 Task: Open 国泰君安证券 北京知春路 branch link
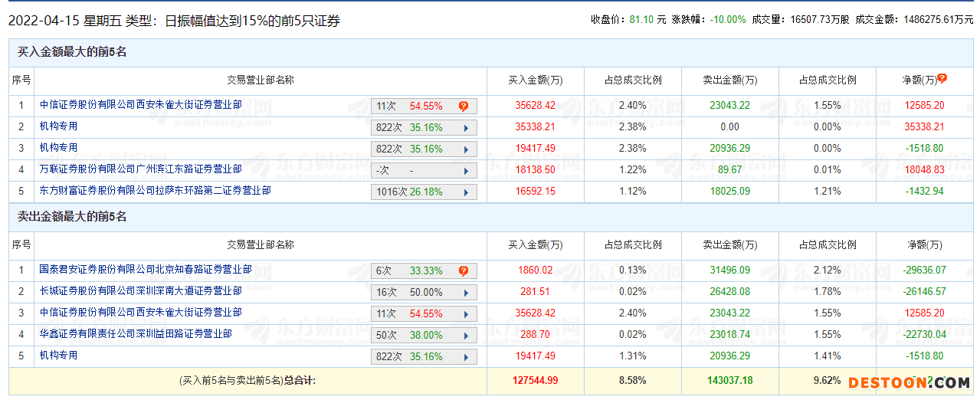pos(146,270)
